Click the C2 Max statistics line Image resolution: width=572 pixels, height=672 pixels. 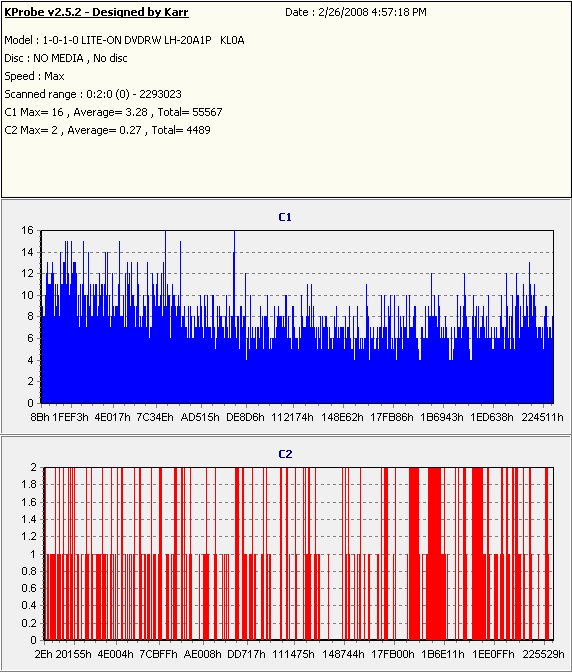108,130
